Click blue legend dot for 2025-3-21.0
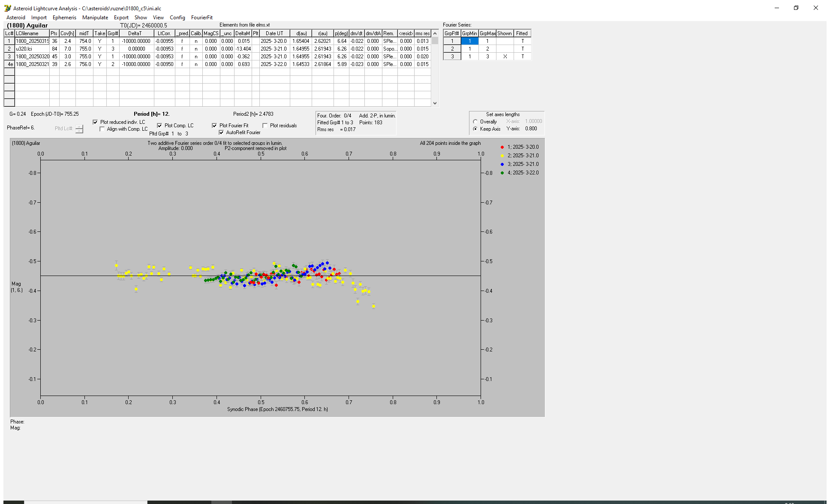This screenshot has height=504, width=830. pyautogui.click(x=502, y=164)
